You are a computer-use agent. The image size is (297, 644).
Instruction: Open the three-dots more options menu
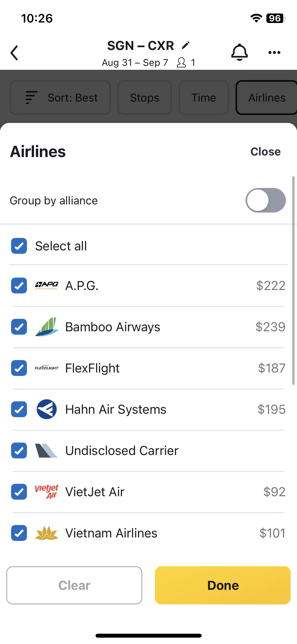274,52
